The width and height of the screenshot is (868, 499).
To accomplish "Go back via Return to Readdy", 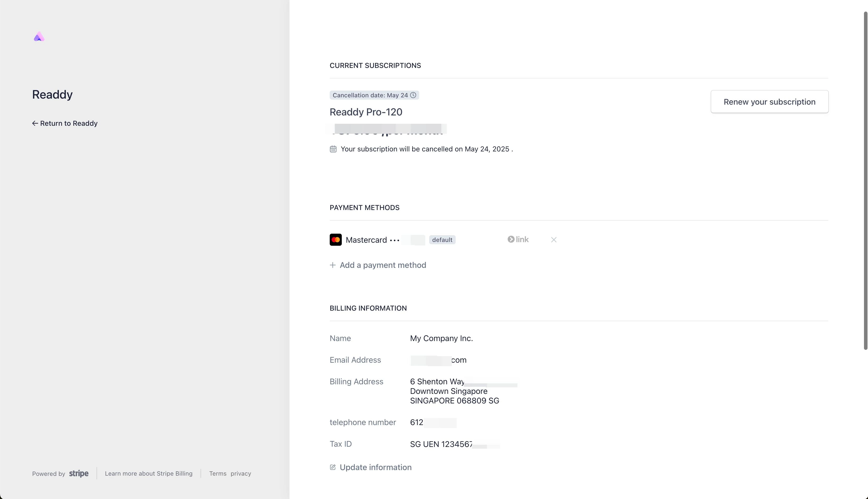I will click(69, 123).
